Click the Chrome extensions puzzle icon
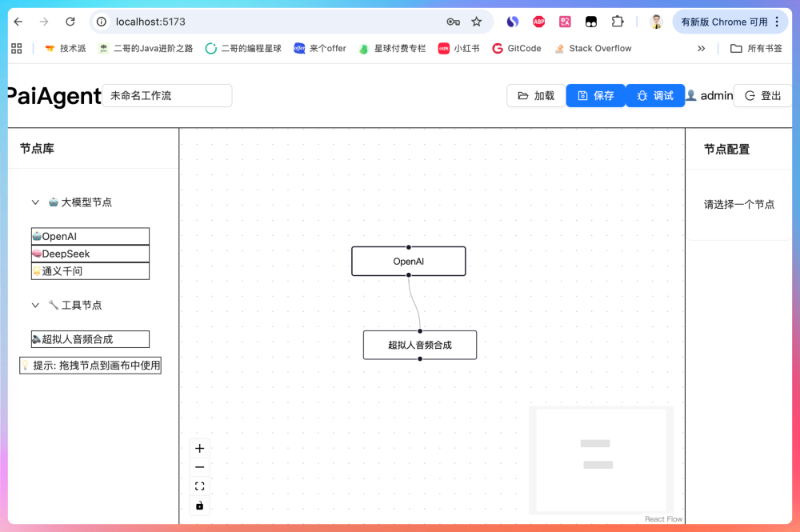The width and height of the screenshot is (800, 532). pyautogui.click(x=617, y=22)
